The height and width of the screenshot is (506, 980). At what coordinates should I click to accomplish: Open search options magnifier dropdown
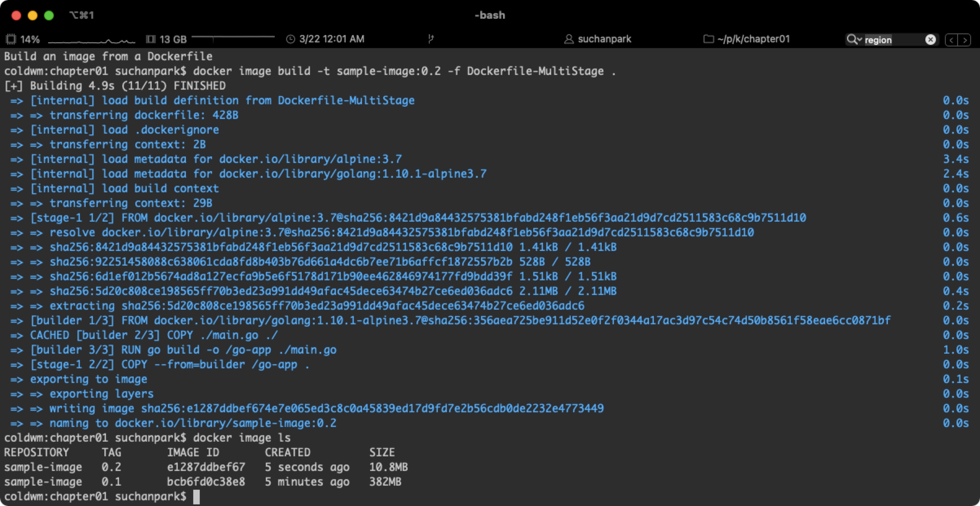(x=853, y=40)
